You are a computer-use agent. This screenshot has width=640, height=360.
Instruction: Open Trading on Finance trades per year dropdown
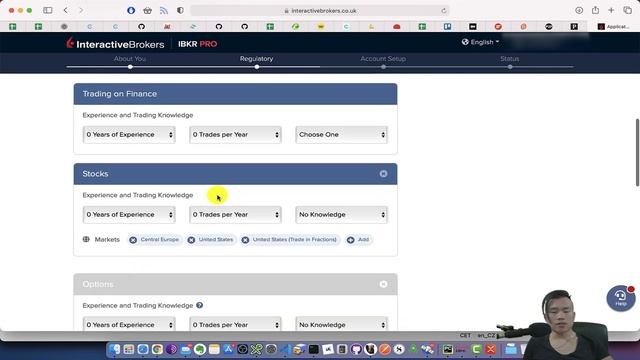(235, 135)
